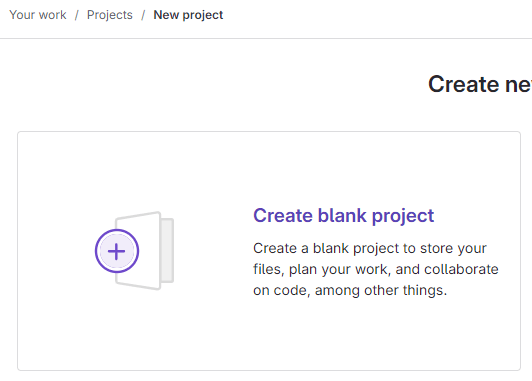Click the divider line below the breadcrumbs

pyautogui.click(x=266, y=38)
